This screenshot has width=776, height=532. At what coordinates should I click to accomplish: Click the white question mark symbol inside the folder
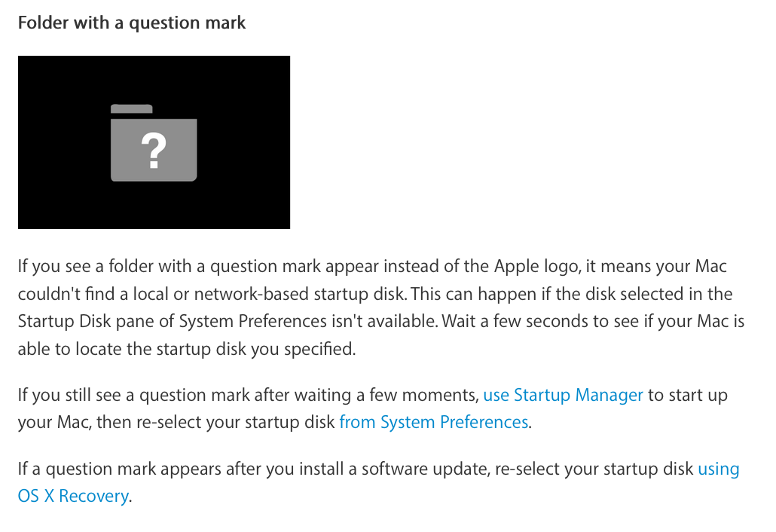tap(154, 151)
